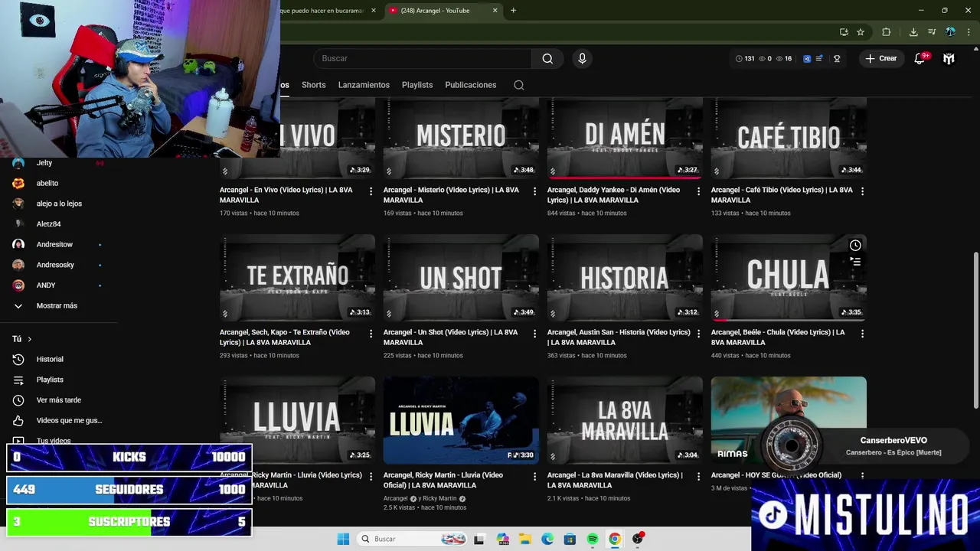Viewport: 980px width, 551px height.
Task: Click the Chrome profile avatar
Action: tap(950, 32)
